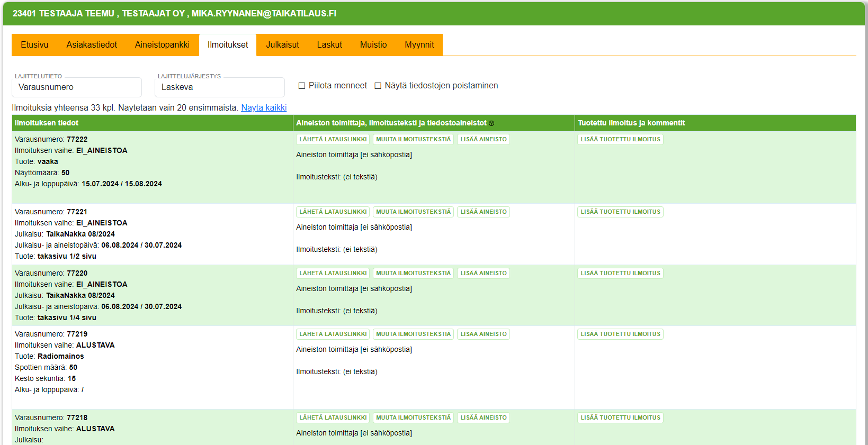Click Lisää aineisto for reservation 77218
868x445 pixels.
click(x=484, y=417)
